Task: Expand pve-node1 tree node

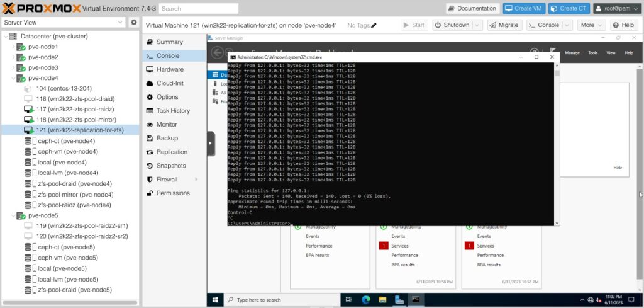Action: pyautogui.click(x=14, y=47)
